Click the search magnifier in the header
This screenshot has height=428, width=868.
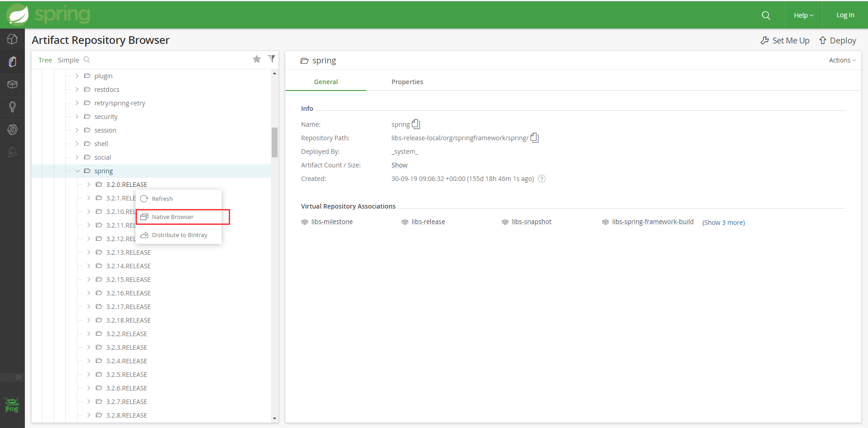coord(766,15)
